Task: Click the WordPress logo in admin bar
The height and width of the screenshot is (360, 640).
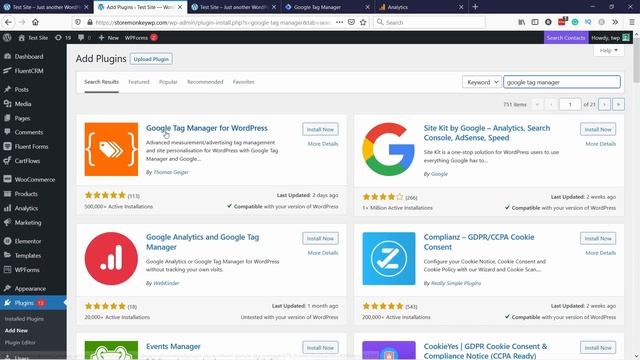Action: click(x=7, y=38)
